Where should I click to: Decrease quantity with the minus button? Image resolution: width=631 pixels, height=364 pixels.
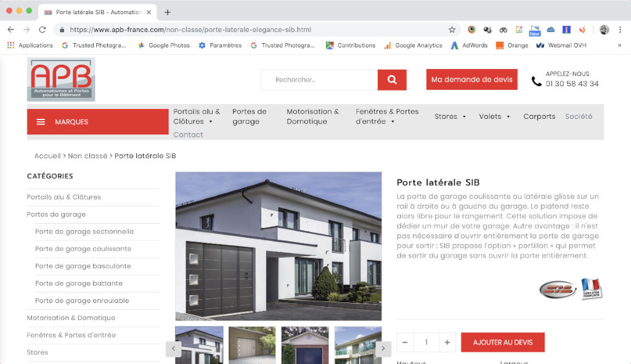pos(405,342)
